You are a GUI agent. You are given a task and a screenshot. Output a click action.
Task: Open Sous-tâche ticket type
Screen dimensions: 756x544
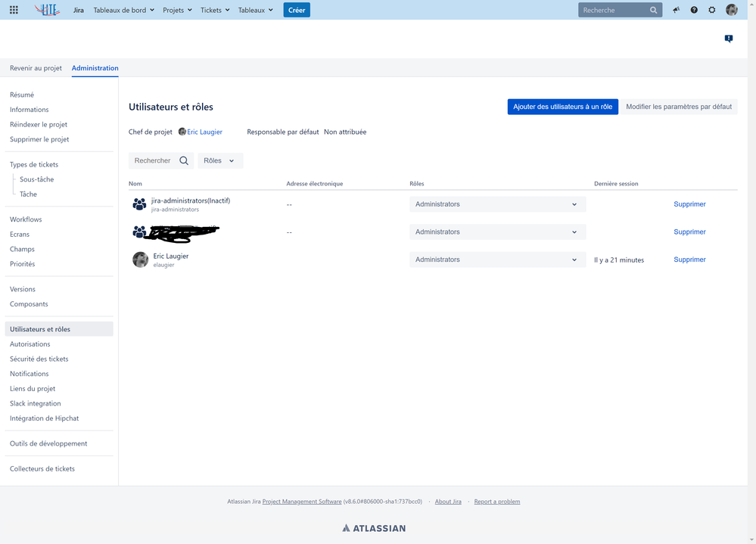[36, 179]
